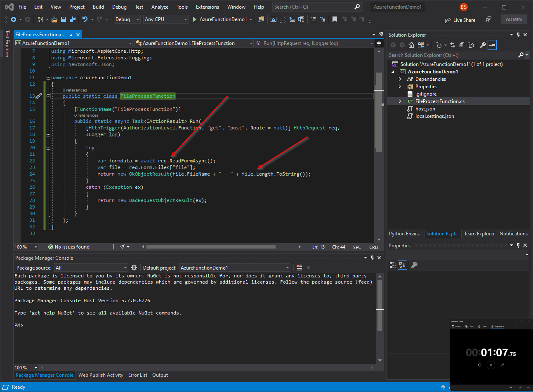Toggle Alphabetical sort in Properties panel
Image resolution: width=533 pixels, height=392 pixels.
(x=402, y=265)
